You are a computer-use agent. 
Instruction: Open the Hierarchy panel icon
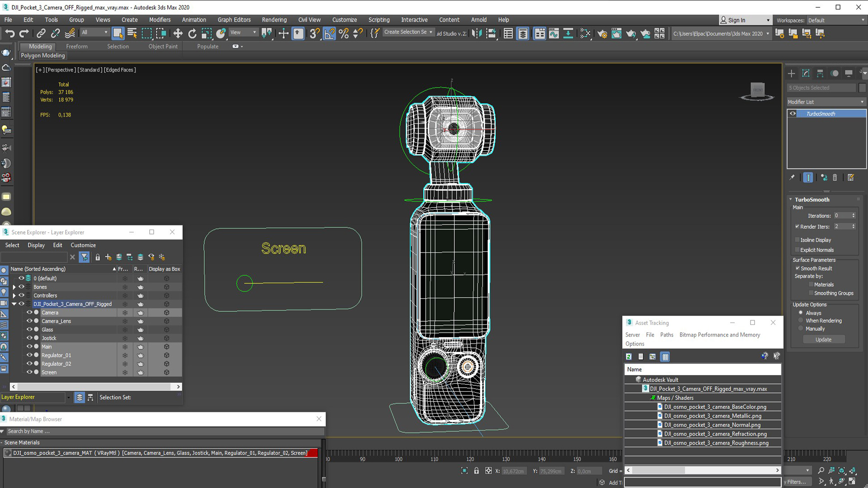click(820, 73)
